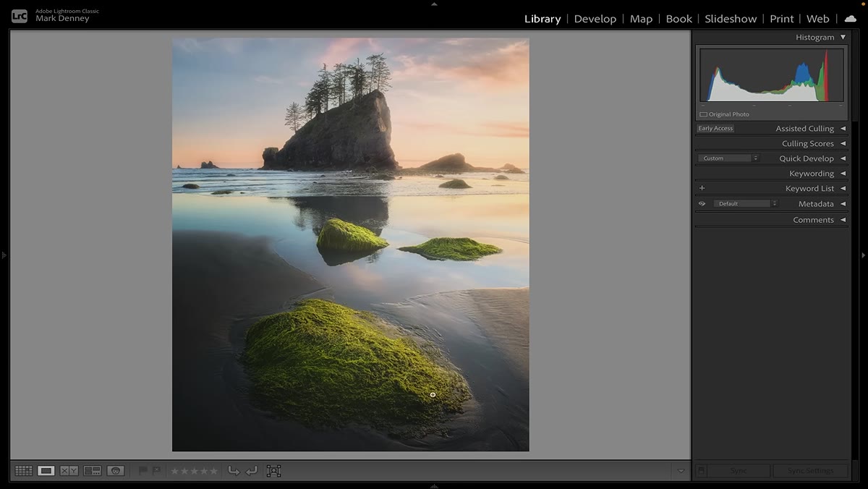Expand the Keyword List panel
This screenshot has height=489, width=868.
(x=843, y=188)
